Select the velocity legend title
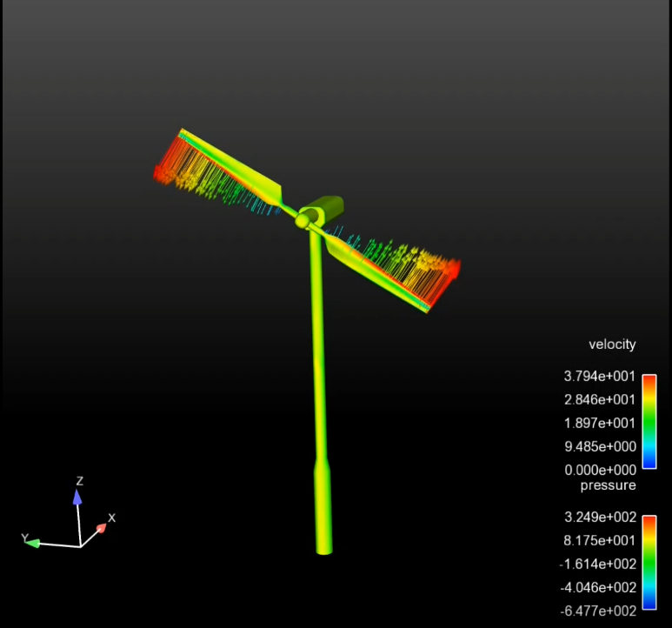The width and height of the screenshot is (672, 628). (x=612, y=344)
